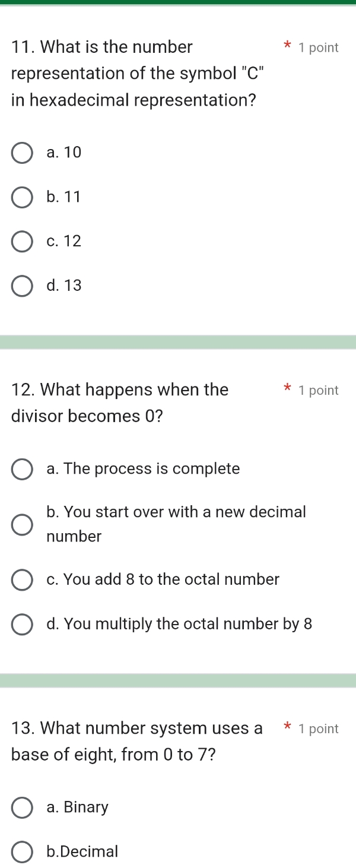The height and width of the screenshot is (868, 356).
Task: Choose "d. You multiply the octal number by 8"
Action: [22, 624]
